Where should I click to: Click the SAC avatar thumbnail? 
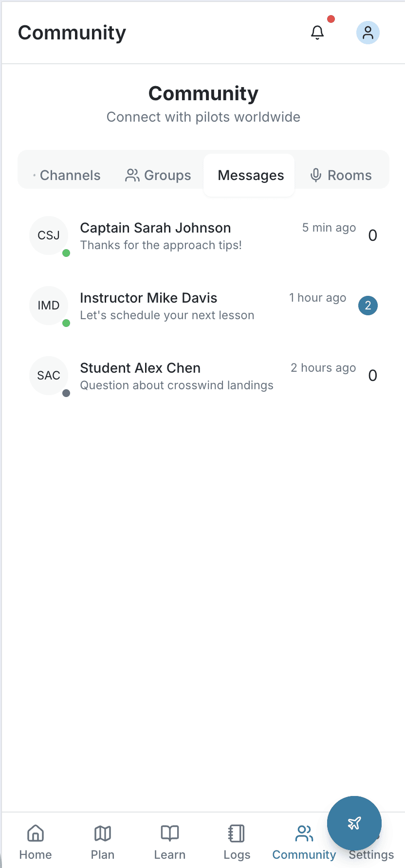[x=49, y=376]
